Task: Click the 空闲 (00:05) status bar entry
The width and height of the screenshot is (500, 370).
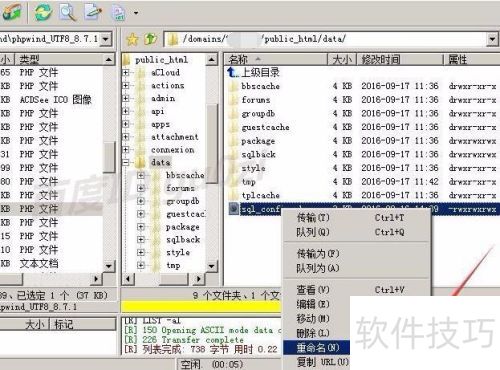Action: click(212, 364)
